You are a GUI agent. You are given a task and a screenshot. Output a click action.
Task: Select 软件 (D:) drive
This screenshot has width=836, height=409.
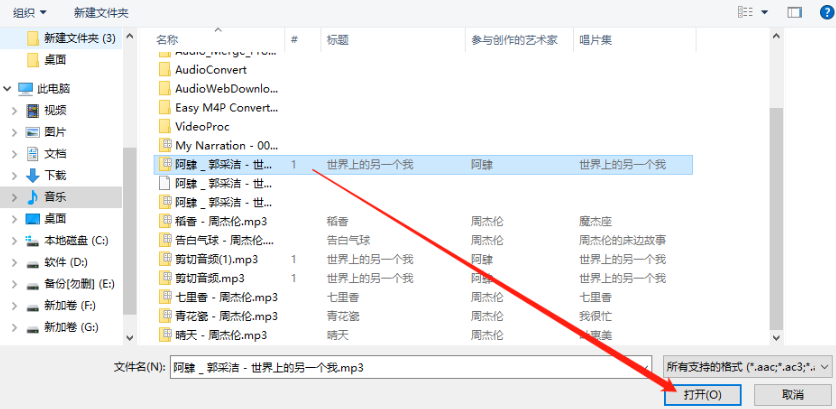click(66, 262)
